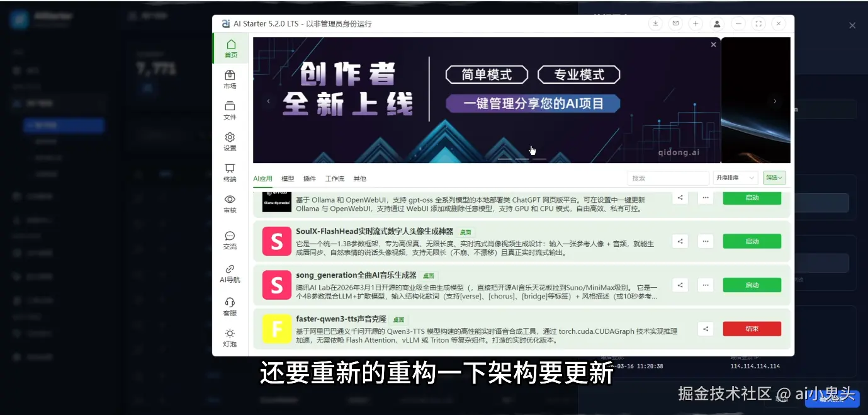Start song_generation with 启动 button
This screenshot has height=415, width=868.
coord(752,285)
